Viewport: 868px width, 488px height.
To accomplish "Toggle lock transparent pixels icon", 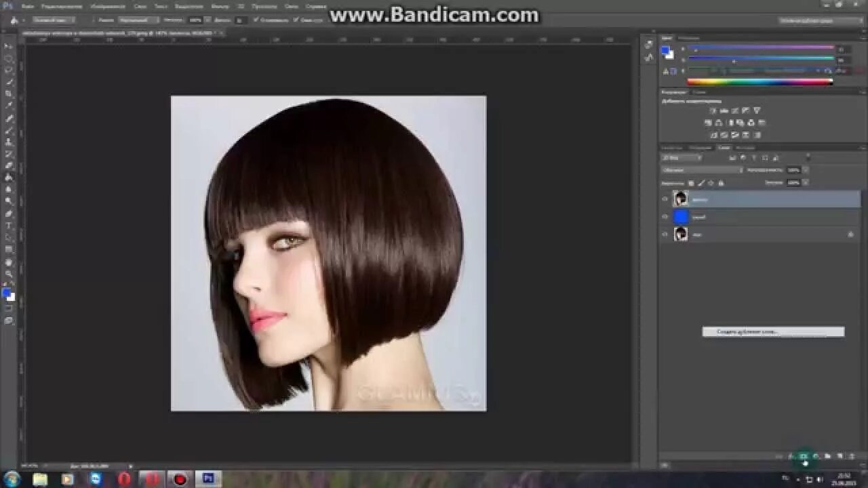I will coord(692,183).
